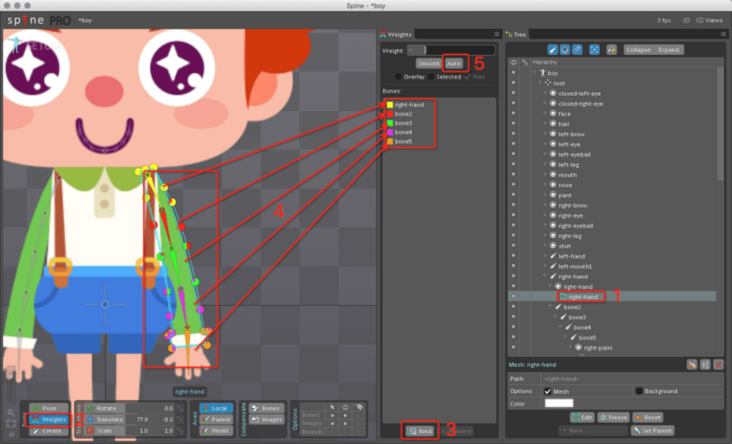Click the mesh icon of selected right-hand attachment
732x444 pixels.
[x=563, y=296]
